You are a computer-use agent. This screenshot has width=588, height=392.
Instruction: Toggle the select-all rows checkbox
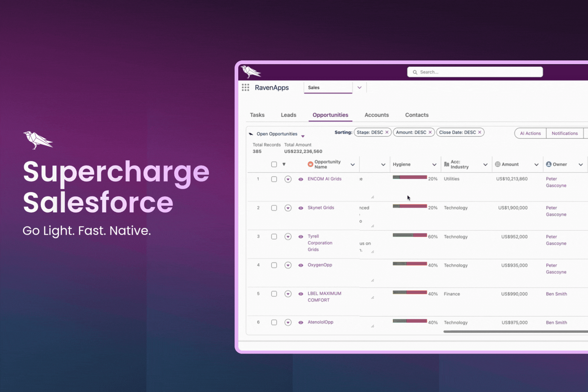[x=274, y=164]
